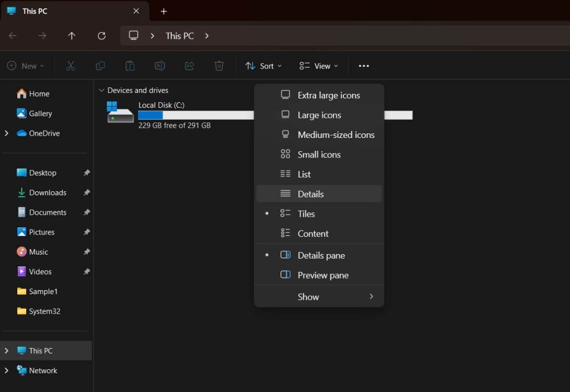Click the 'Local Disk (C:)' label
Image resolution: width=570 pixels, height=392 pixels.
pyautogui.click(x=161, y=105)
